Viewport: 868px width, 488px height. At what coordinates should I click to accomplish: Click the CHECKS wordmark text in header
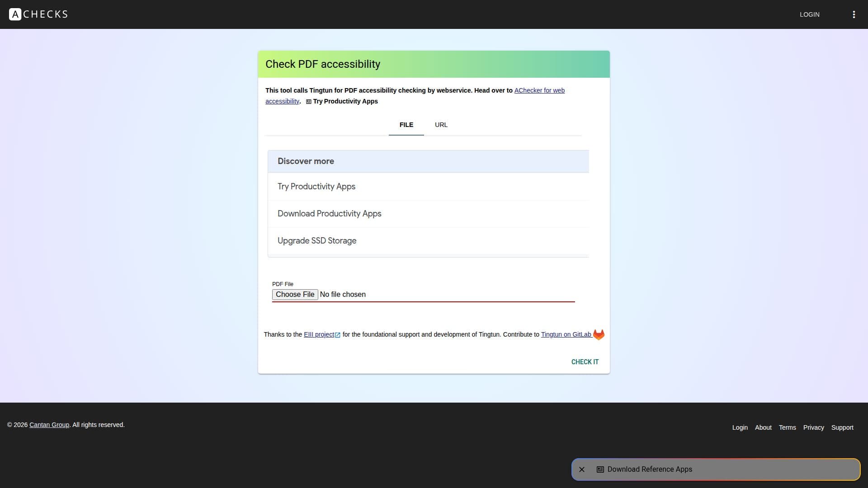tap(46, 14)
